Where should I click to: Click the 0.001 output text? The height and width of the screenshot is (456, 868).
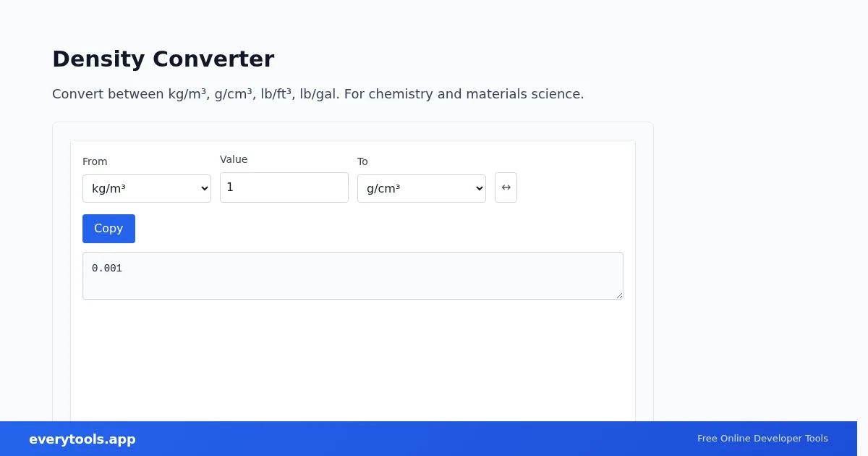click(x=107, y=269)
